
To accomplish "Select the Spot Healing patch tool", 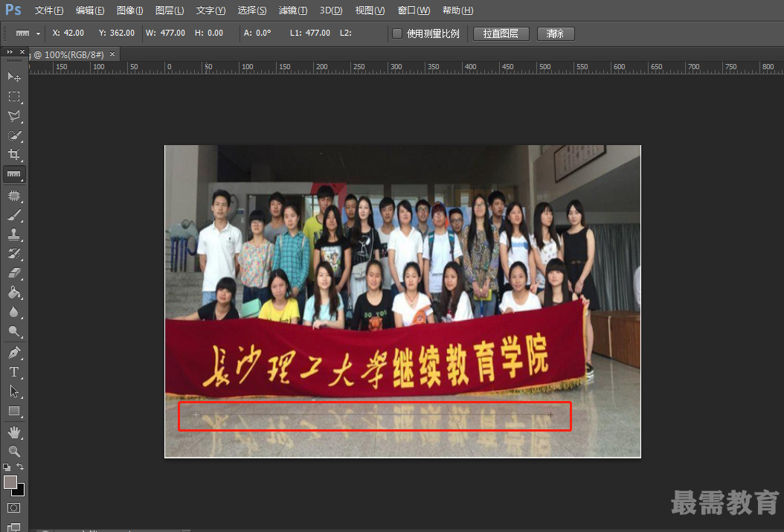I will click(x=14, y=196).
